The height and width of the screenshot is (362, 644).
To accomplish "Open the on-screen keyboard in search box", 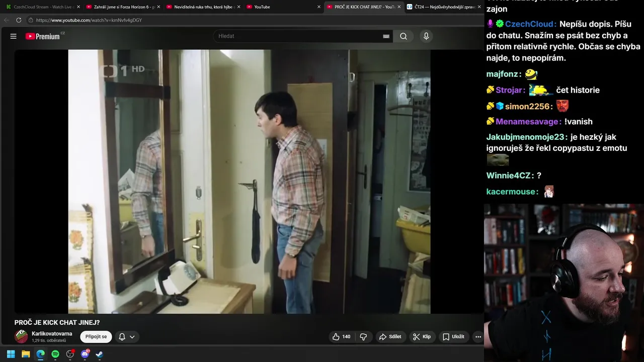I will [x=386, y=36].
